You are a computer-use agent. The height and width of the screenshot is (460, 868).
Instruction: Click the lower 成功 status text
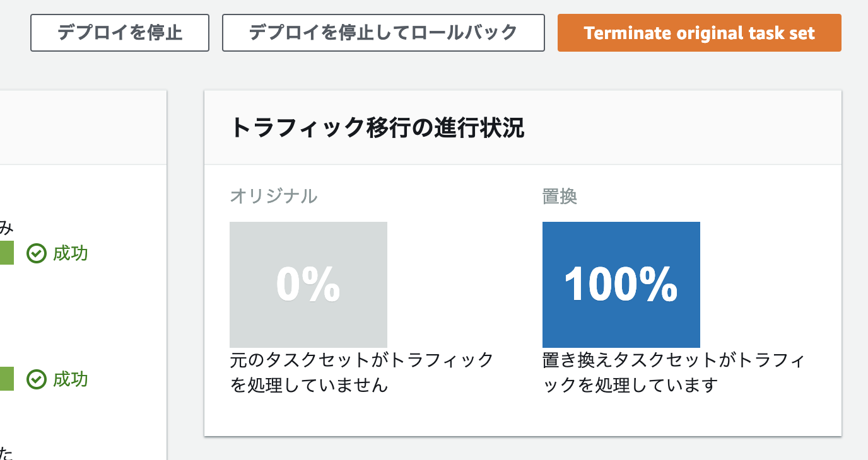(71, 379)
